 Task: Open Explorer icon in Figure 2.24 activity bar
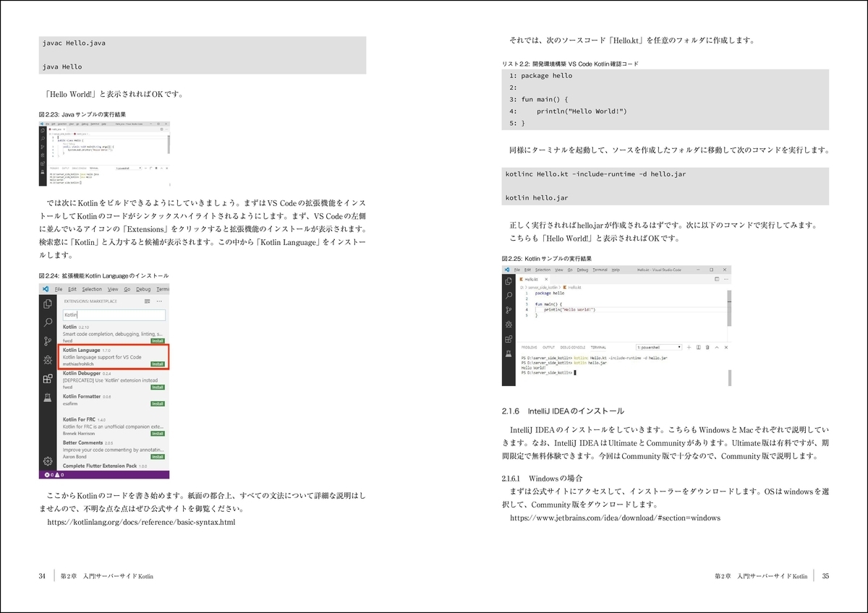[48, 304]
